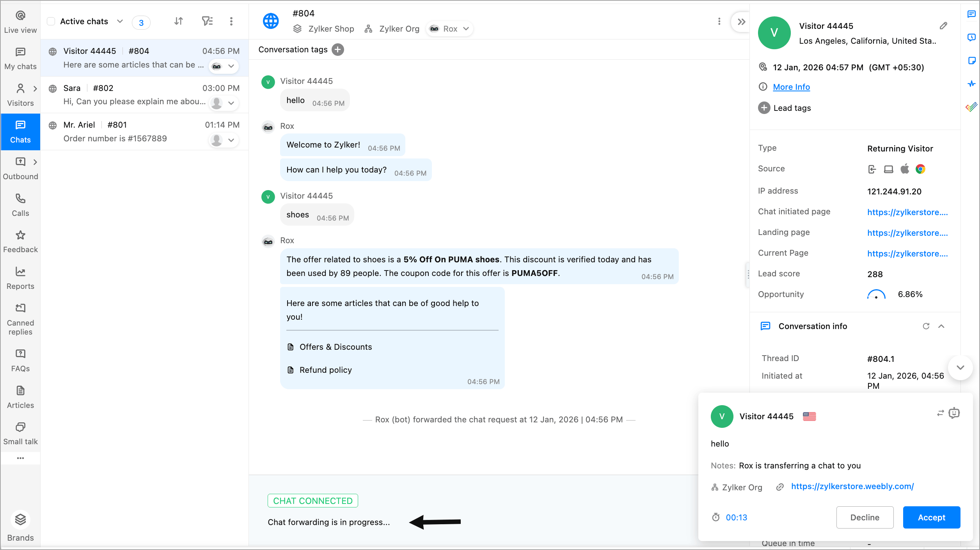
Task: Collapse visitor panel with double-arrow icon
Action: (741, 22)
